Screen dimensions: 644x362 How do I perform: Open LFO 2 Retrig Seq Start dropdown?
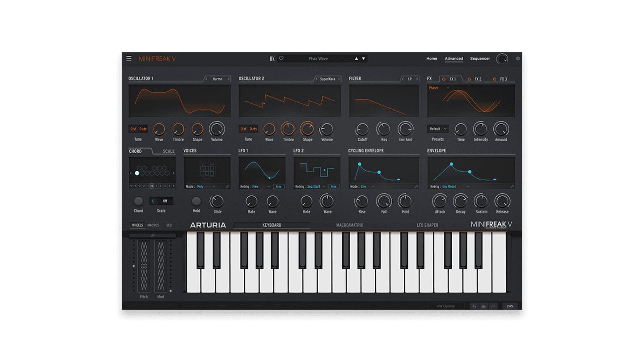316,186
